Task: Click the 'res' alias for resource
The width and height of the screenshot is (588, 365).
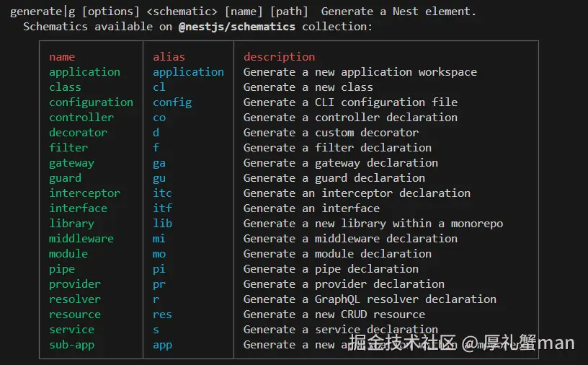Action: pos(162,315)
